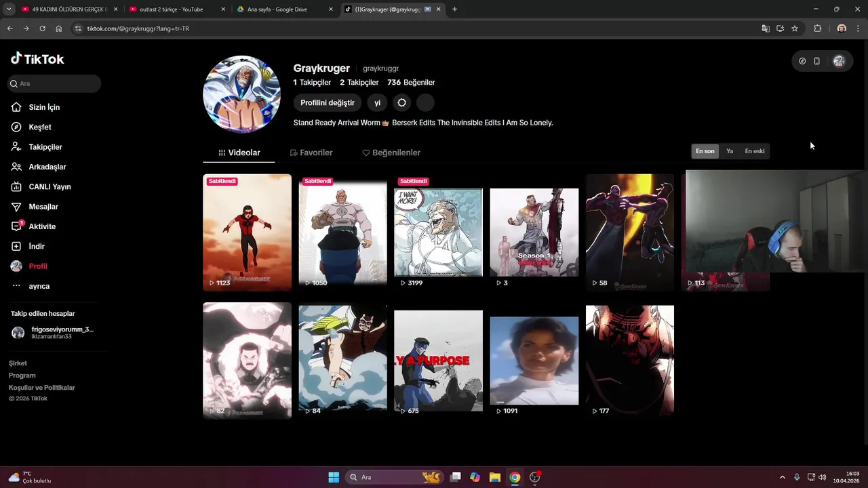The width and height of the screenshot is (868, 488).
Task: Open pinned video with 3199 views
Action: tap(439, 232)
